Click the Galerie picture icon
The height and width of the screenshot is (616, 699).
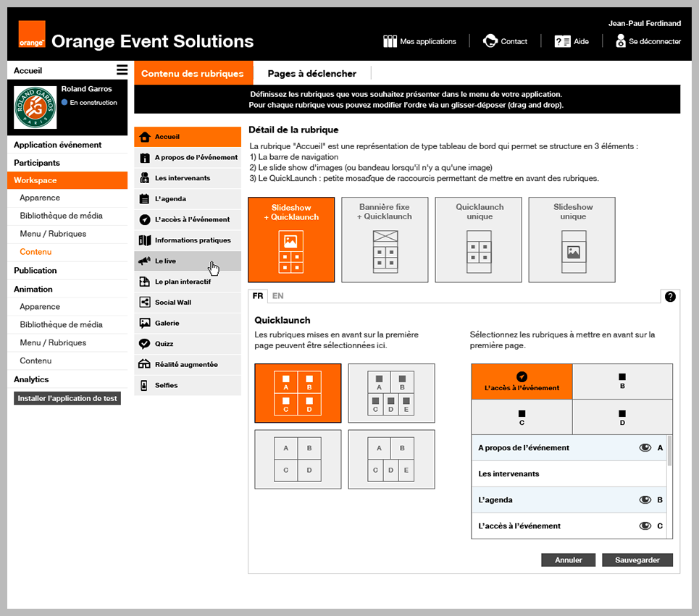point(145,324)
